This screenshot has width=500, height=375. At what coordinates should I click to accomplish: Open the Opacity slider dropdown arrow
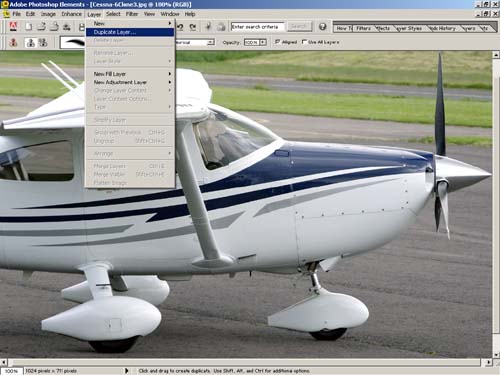[263, 42]
